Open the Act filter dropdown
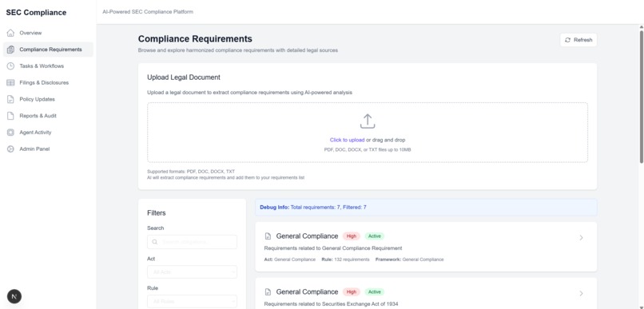This screenshot has width=644, height=309. [x=192, y=272]
